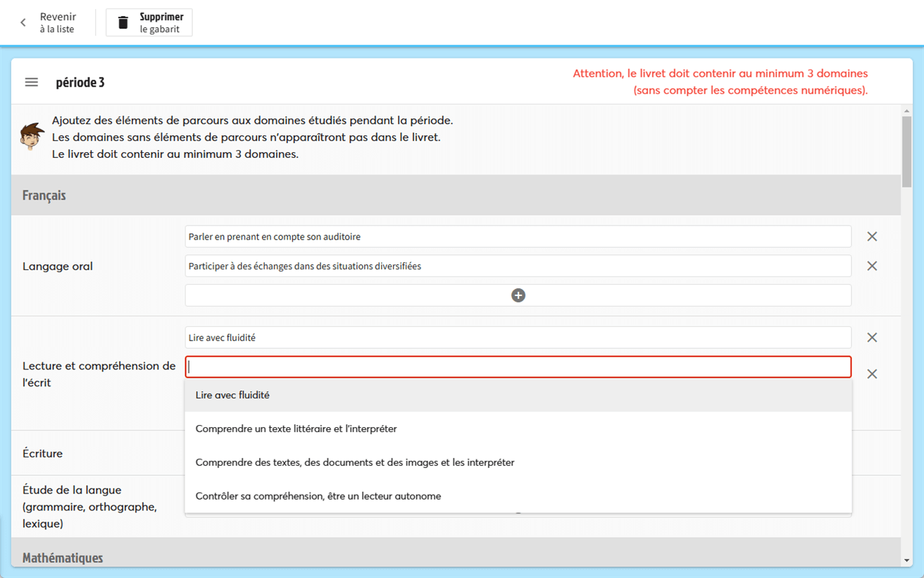The height and width of the screenshot is (578, 924).
Task: Click the trash icon to delete template
Action: click(x=123, y=23)
